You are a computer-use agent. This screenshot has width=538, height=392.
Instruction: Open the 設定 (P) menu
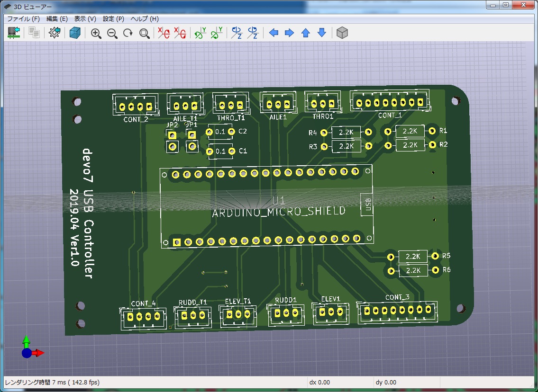[x=113, y=19]
